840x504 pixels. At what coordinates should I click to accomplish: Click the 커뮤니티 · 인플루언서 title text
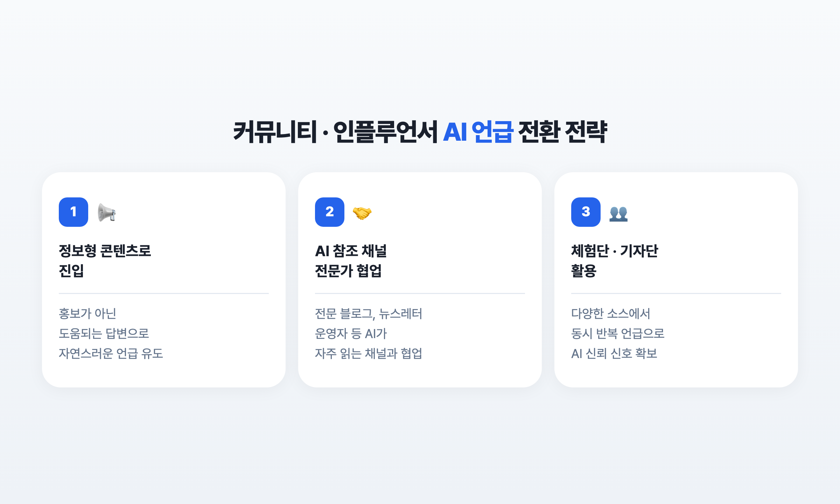pyautogui.click(x=336, y=132)
